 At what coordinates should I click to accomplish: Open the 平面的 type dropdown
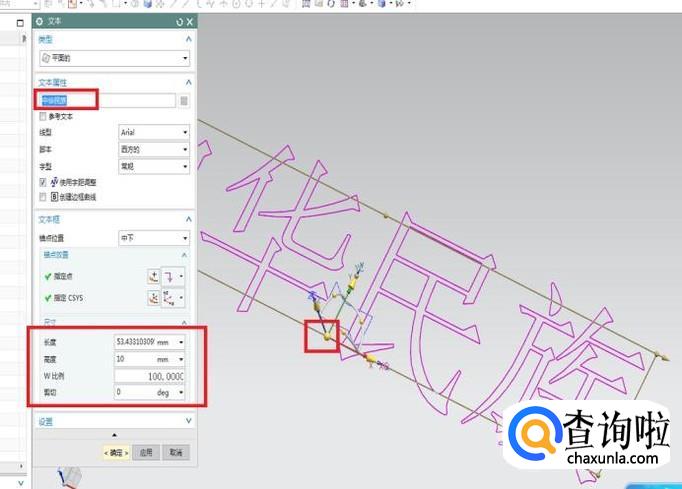point(115,58)
